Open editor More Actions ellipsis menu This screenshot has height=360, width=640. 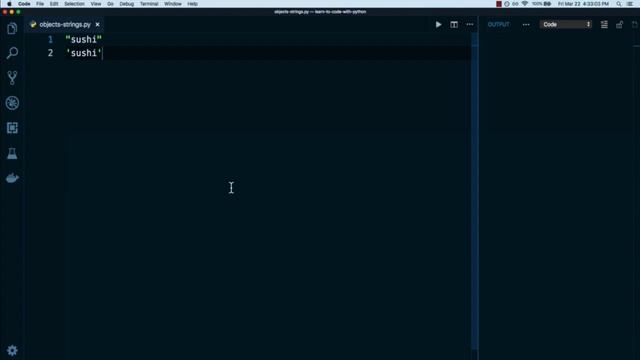(x=470, y=24)
